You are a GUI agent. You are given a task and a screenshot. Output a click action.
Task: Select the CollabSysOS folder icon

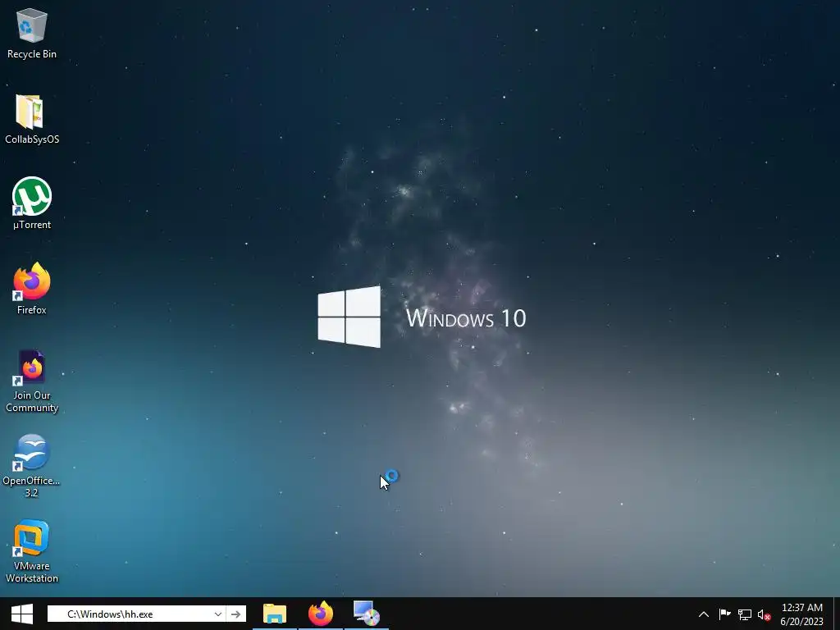click(x=32, y=119)
